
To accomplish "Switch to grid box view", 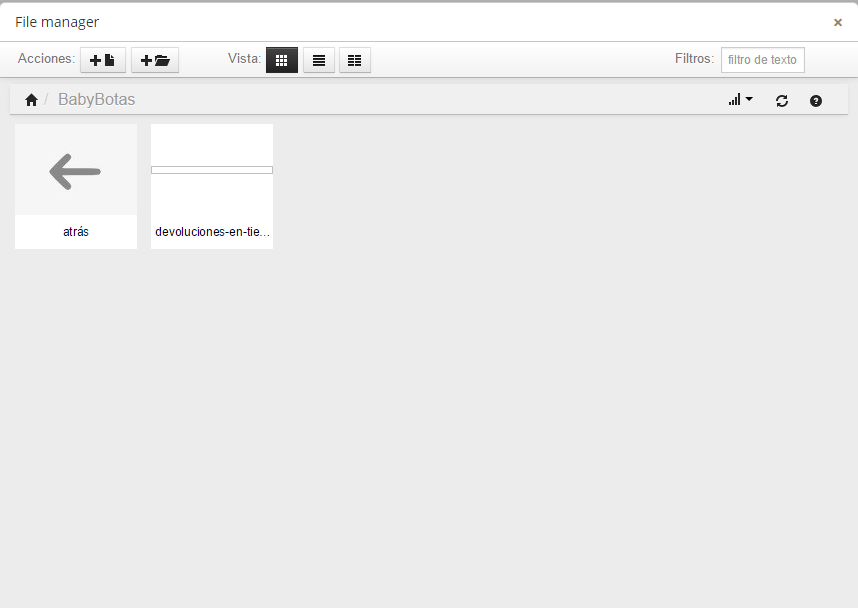I will tap(282, 60).
